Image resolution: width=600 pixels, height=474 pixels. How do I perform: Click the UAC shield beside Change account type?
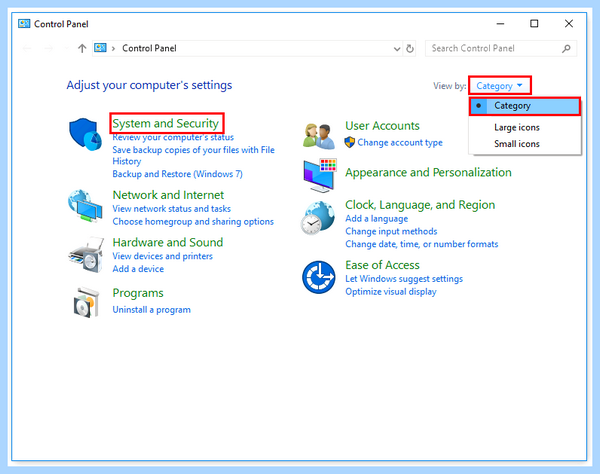click(x=349, y=142)
